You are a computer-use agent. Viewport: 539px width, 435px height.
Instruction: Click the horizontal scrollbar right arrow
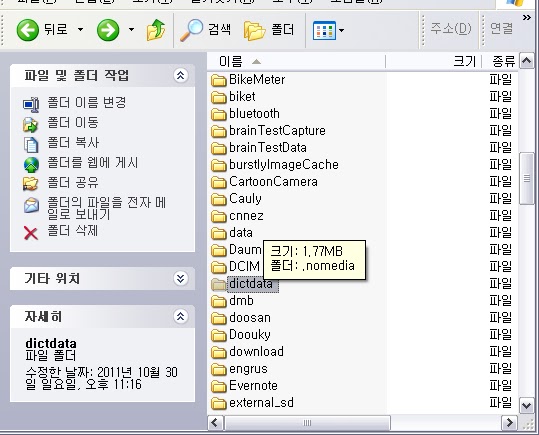509,423
